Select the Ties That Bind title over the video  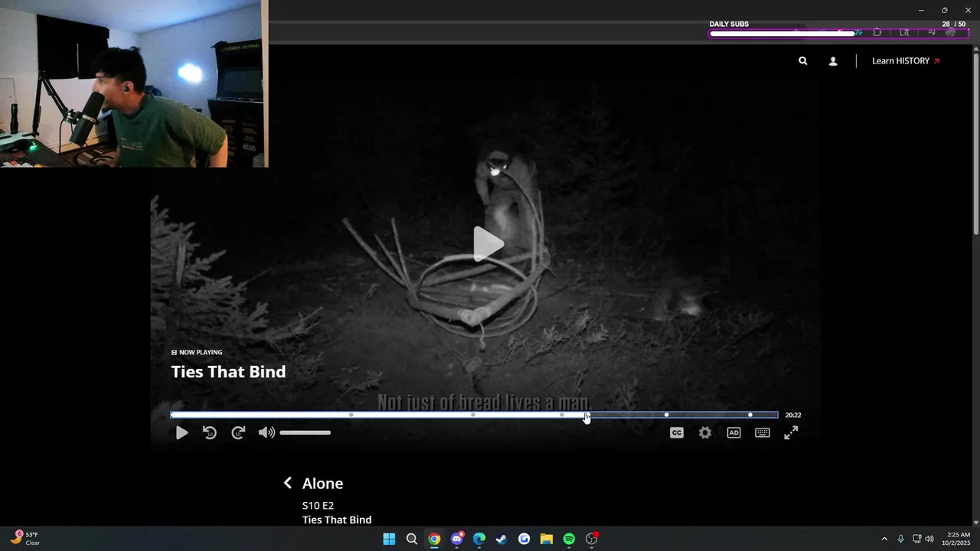(228, 372)
